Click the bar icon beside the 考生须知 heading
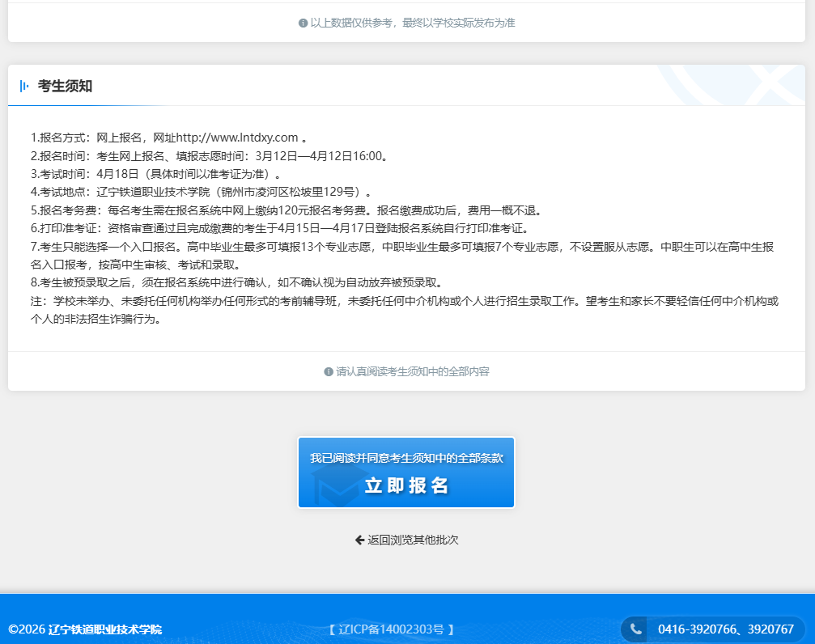The image size is (815, 644). (24, 86)
